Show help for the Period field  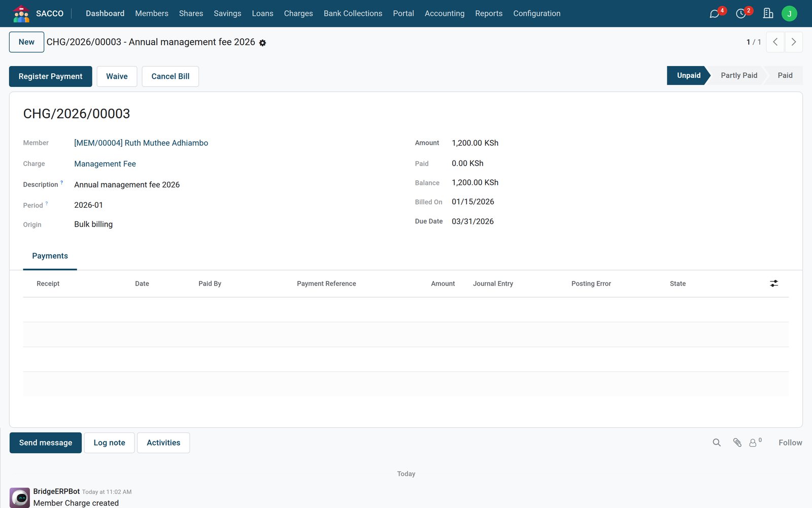coord(47,203)
